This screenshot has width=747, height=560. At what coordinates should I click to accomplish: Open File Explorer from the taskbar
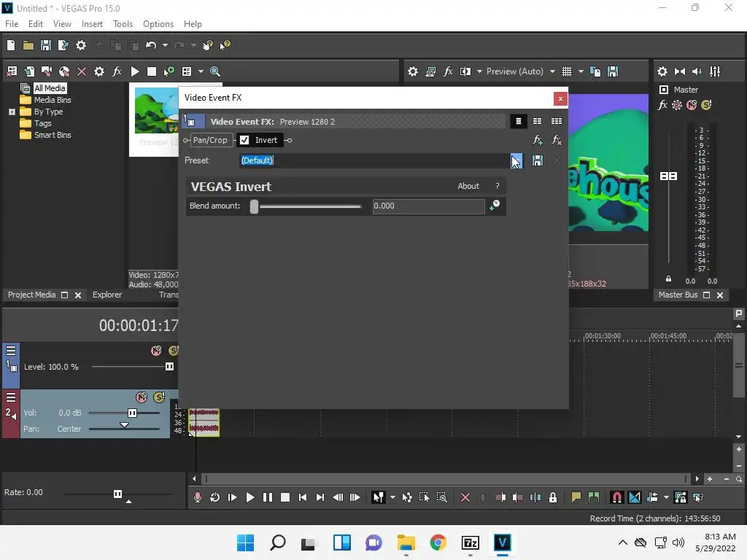click(x=406, y=542)
